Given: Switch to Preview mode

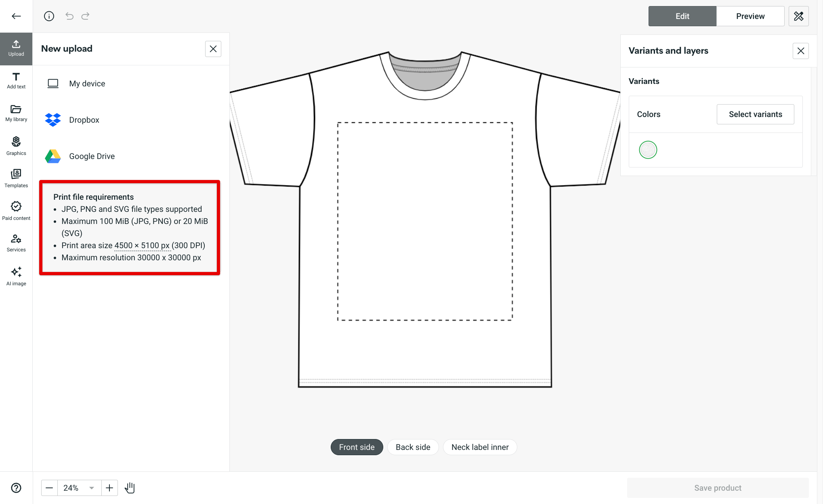Looking at the screenshot, I should tap(750, 16).
